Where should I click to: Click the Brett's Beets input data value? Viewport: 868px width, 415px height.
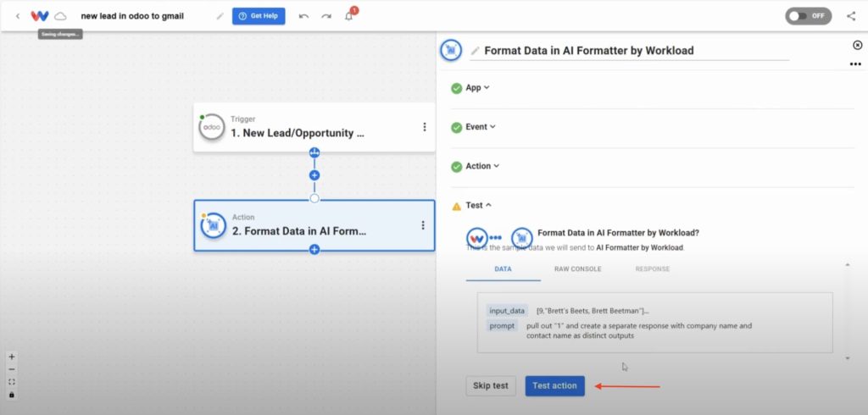593,311
